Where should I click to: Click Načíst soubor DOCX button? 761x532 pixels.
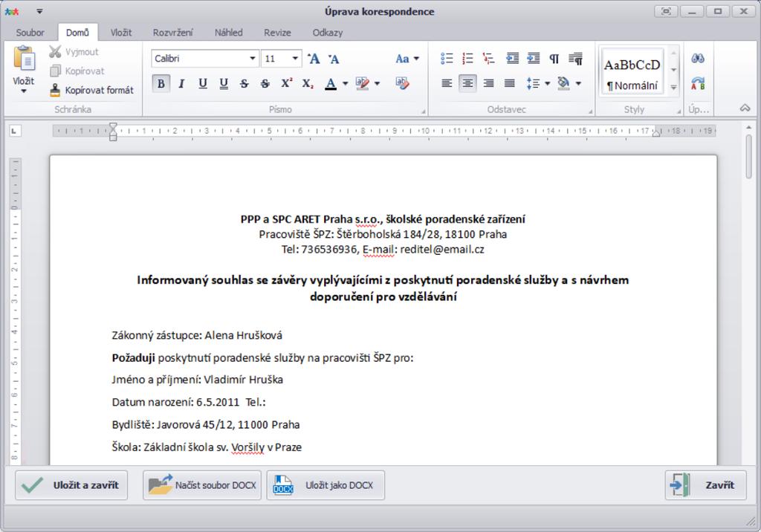tap(202, 485)
